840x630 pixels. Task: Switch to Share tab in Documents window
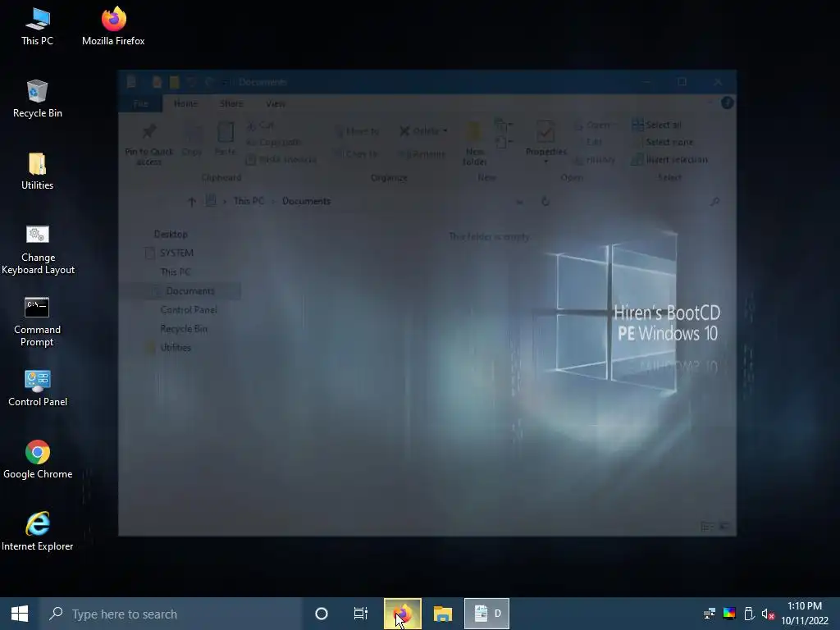(x=231, y=103)
